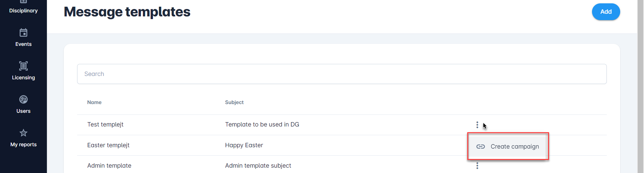Select the Admin template name

point(109,166)
